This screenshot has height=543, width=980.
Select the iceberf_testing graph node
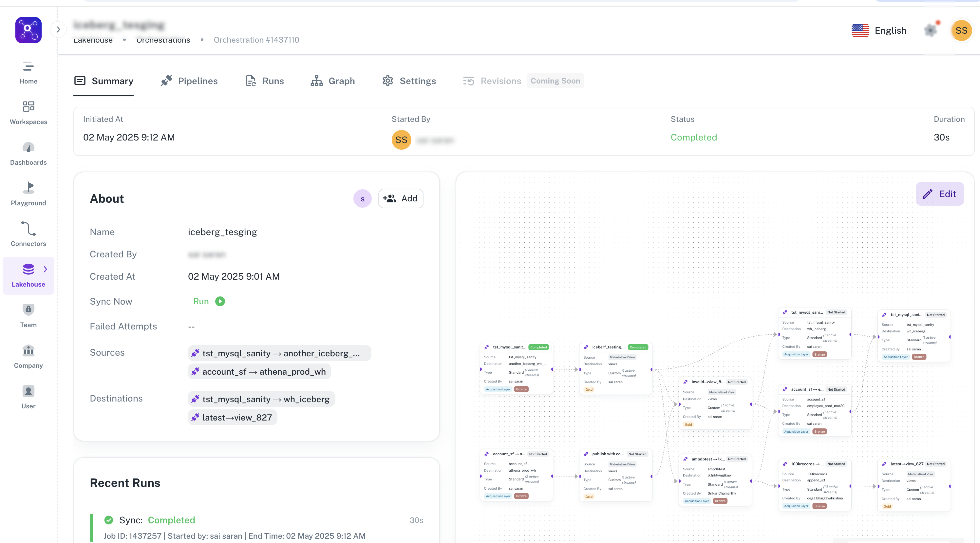click(616, 368)
